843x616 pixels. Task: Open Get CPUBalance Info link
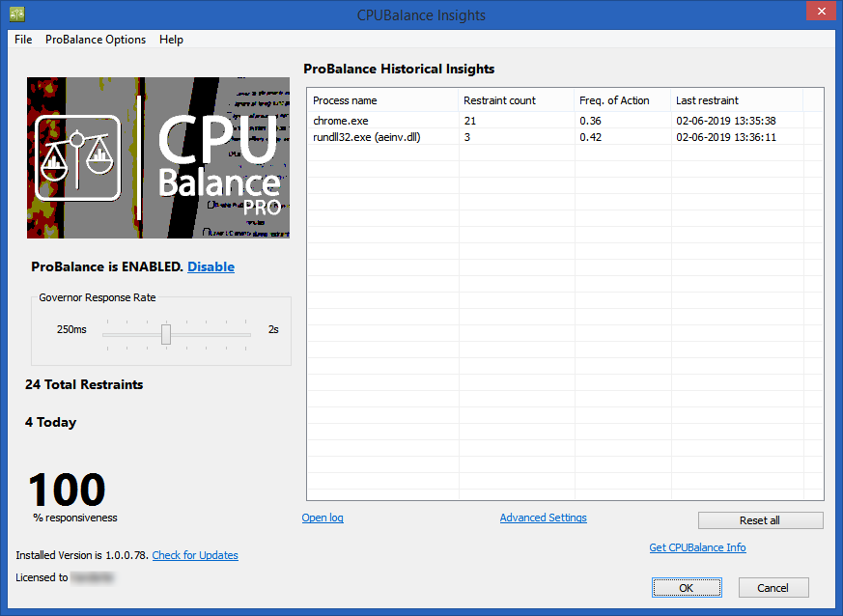tap(697, 547)
